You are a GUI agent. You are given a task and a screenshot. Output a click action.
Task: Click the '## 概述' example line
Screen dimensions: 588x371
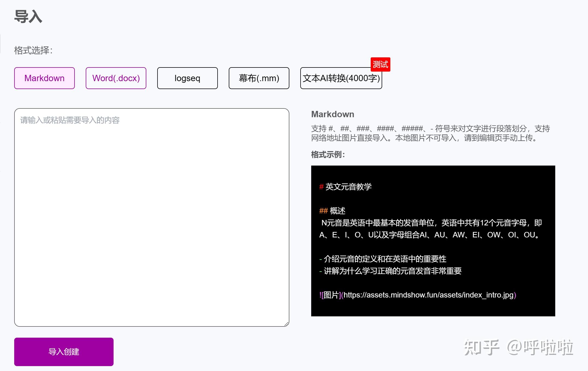pos(332,211)
